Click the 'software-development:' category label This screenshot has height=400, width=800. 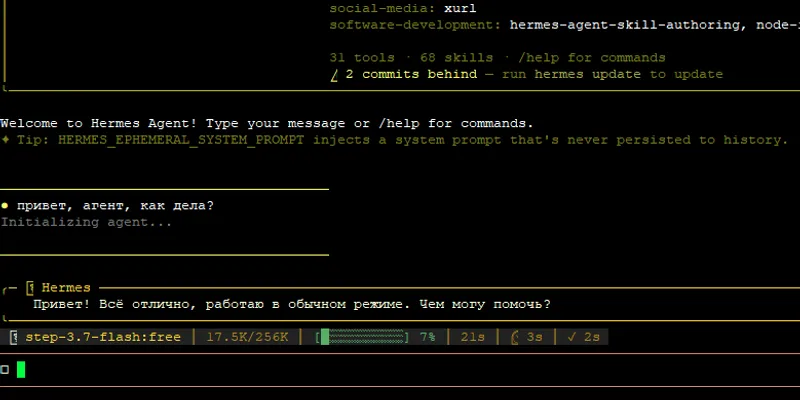click(x=415, y=25)
